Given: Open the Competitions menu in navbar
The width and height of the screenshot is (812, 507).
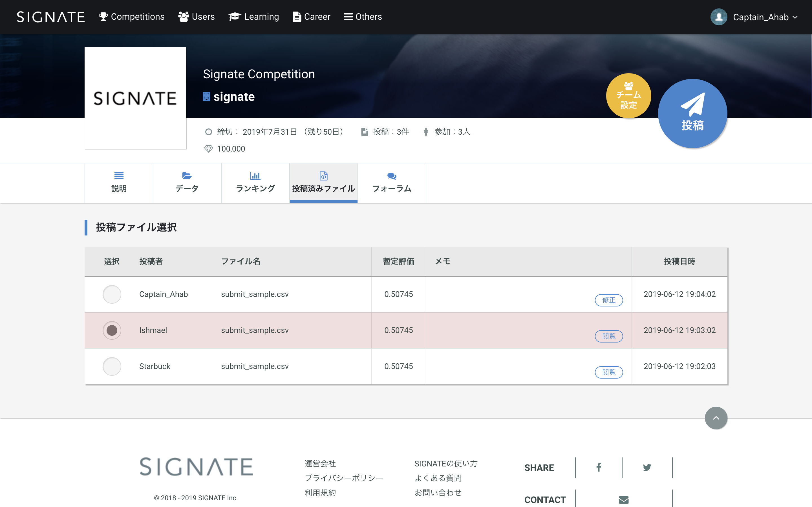Looking at the screenshot, I should pos(132,17).
